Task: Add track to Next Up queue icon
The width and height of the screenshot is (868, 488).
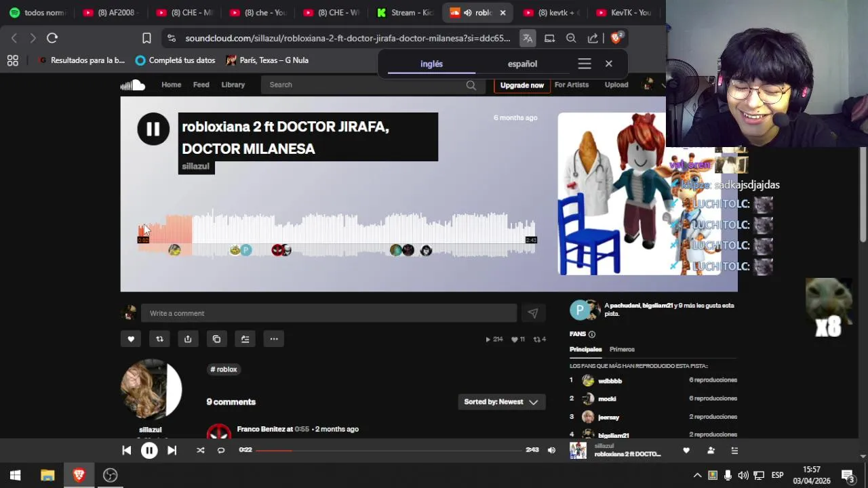Action: pyautogui.click(x=245, y=339)
